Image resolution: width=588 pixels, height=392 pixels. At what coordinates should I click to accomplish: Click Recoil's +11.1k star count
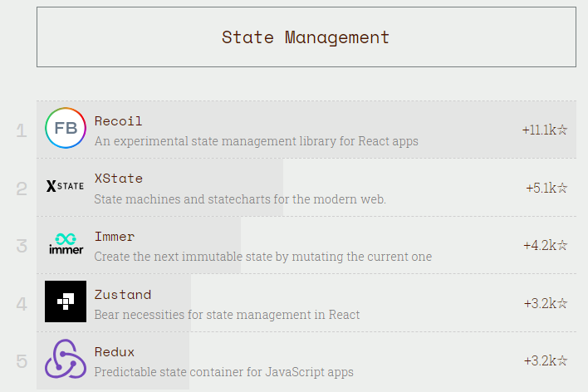(545, 130)
